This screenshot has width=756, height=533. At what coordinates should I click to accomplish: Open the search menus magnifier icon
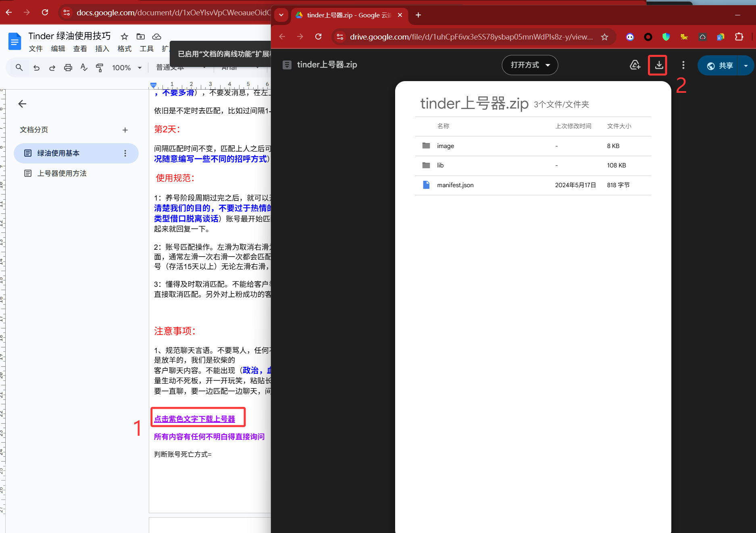[x=19, y=68]
